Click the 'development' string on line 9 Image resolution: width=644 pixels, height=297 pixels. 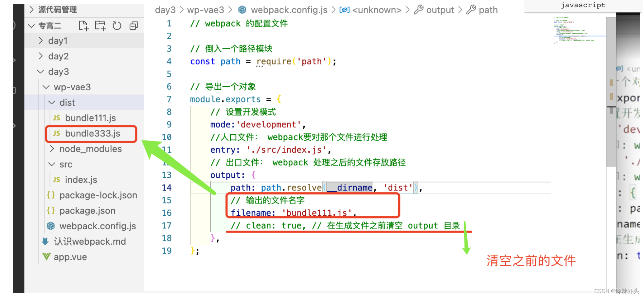[x=269, y=125]
